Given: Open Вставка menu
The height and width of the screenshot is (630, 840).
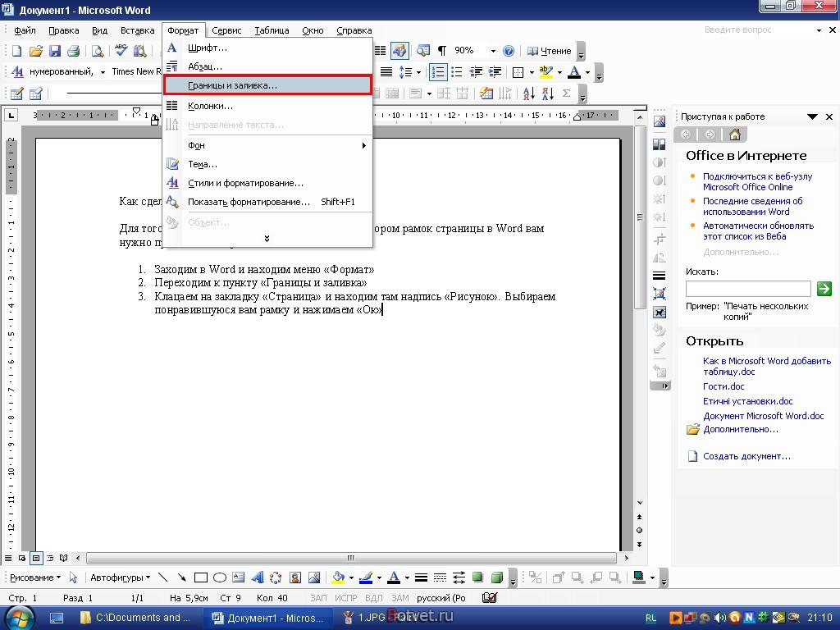Looking at the screenshot, I should point(137,30).
